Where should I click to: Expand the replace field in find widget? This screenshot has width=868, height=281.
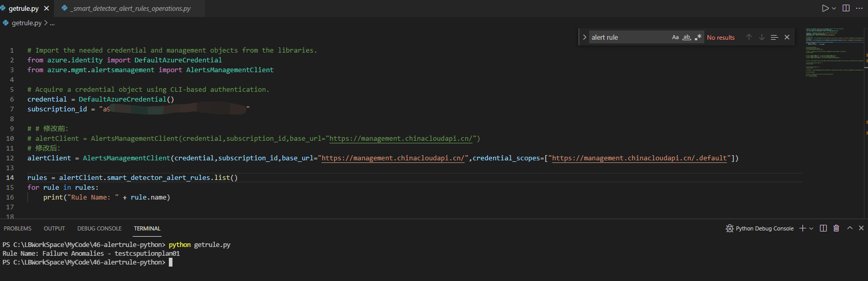585,37
